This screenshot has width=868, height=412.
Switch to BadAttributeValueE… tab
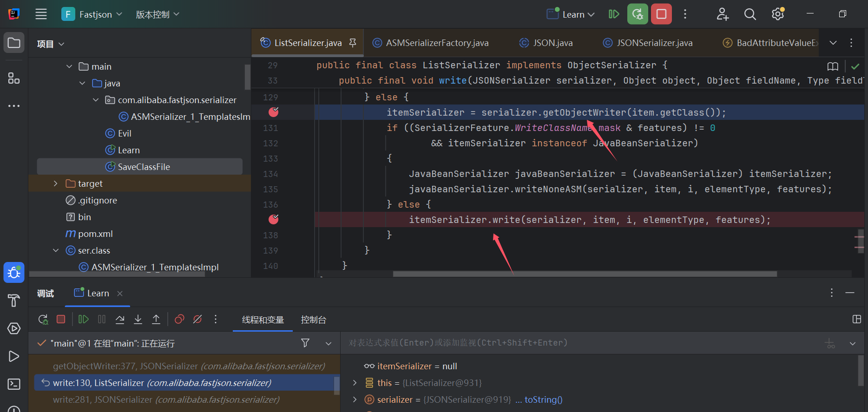pos(770,43)
